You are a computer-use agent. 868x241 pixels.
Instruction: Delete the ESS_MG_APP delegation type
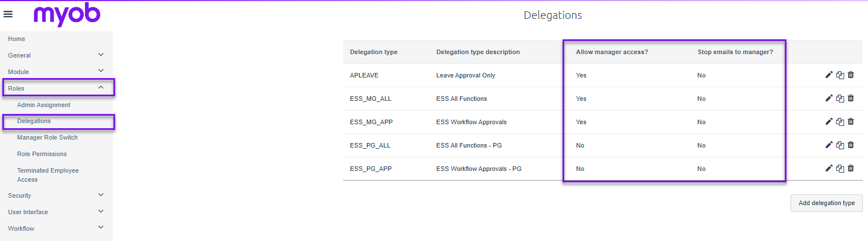851,121
